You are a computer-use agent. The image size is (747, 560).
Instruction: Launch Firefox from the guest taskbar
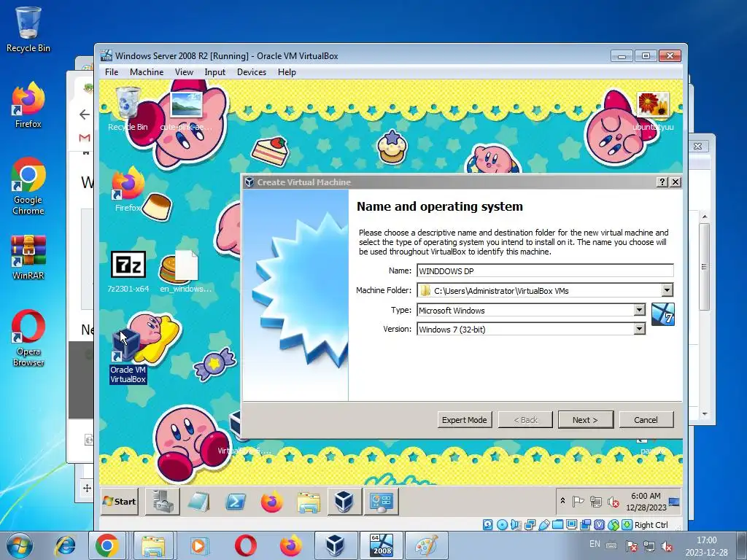(x=271, y=502)
